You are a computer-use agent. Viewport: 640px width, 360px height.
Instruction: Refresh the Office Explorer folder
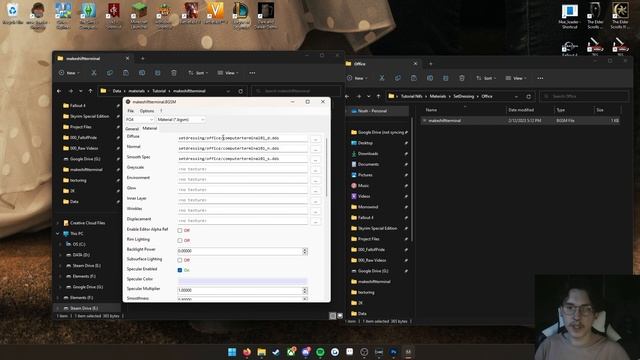click(x=529, y=96)
